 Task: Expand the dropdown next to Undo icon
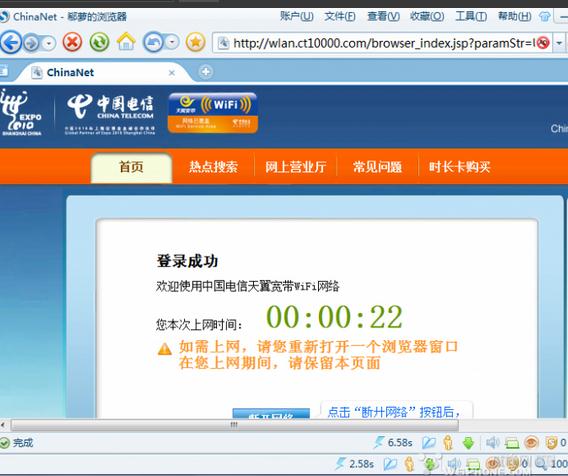[x=172, y=43]
